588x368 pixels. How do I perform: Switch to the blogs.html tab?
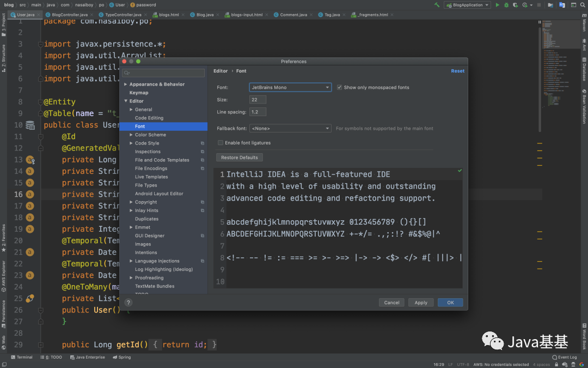pos(169,15)
